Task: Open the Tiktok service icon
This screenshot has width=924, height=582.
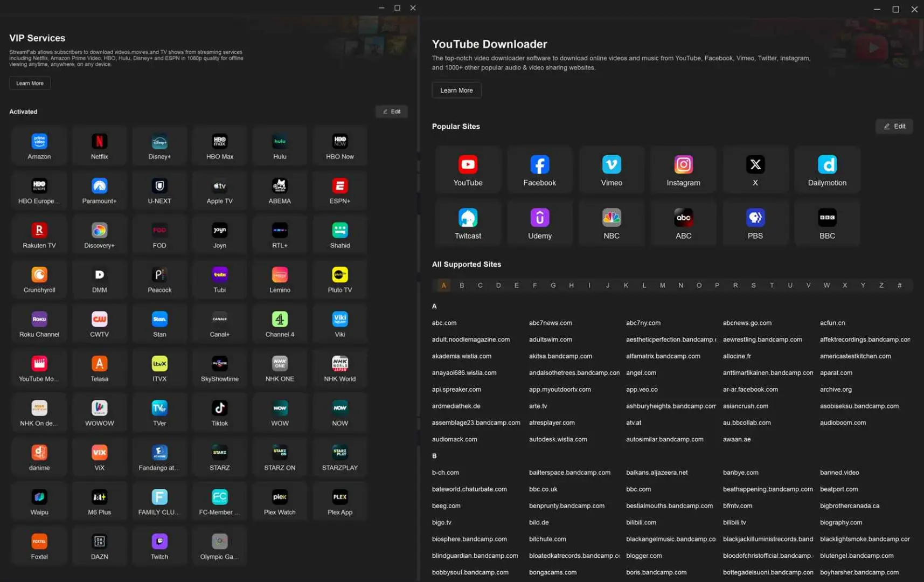Action: tap(220, 413)
